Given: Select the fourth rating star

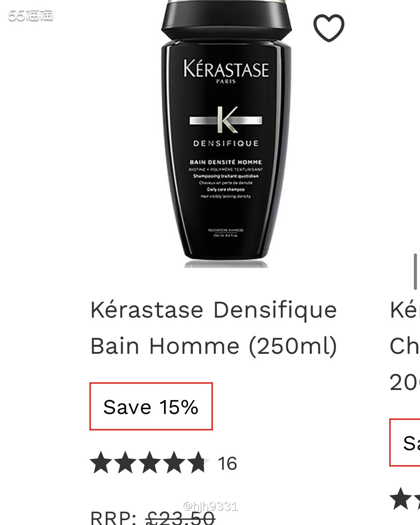Looking at the screenshot, I should pos(175,462).
